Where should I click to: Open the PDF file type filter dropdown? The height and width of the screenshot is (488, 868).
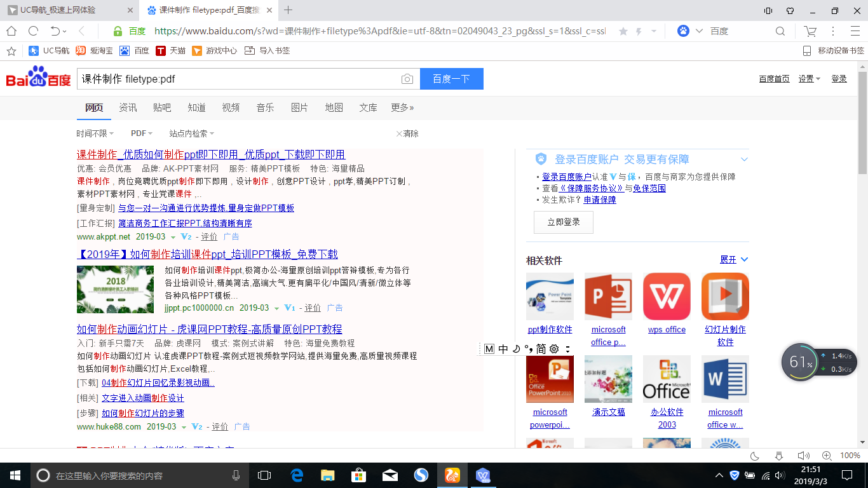[142, 133]
